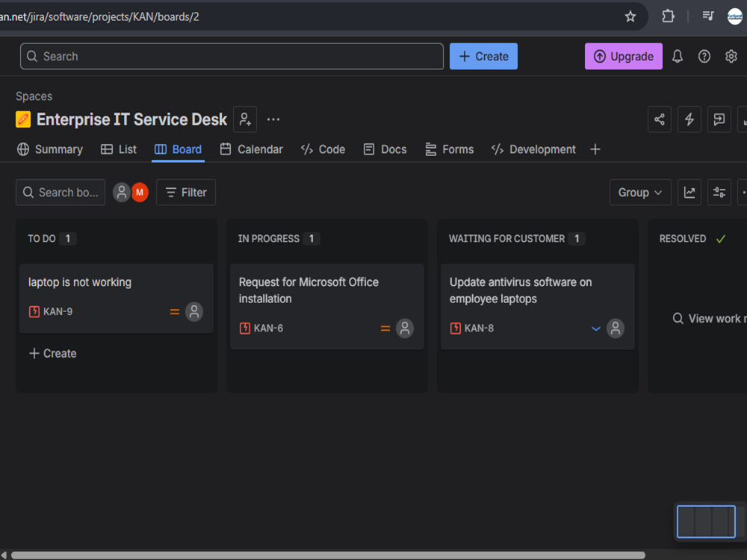Viewport: 747px width, 560px height.
Task: Click the horizontal scrollbar
Action: [x=328, y=556]
